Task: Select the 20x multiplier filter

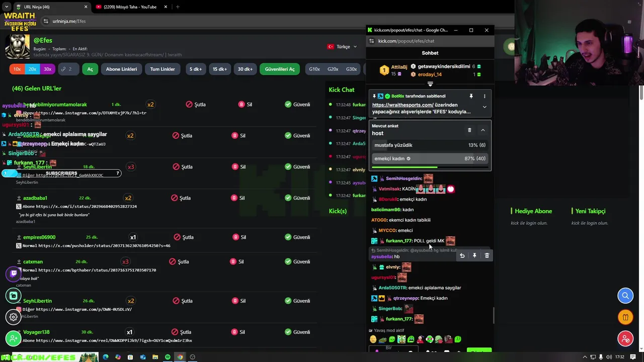Action: click(x=32, y=69)
